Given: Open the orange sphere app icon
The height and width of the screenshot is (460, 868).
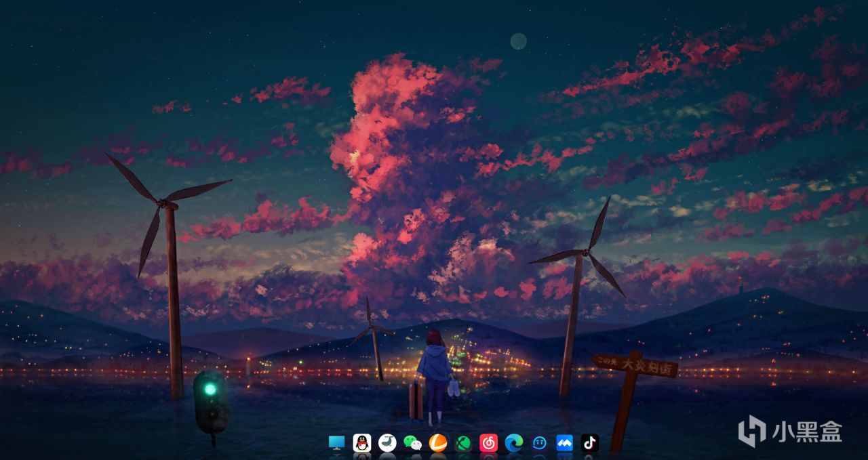Looking at the screenshot, I should (438, 442).
